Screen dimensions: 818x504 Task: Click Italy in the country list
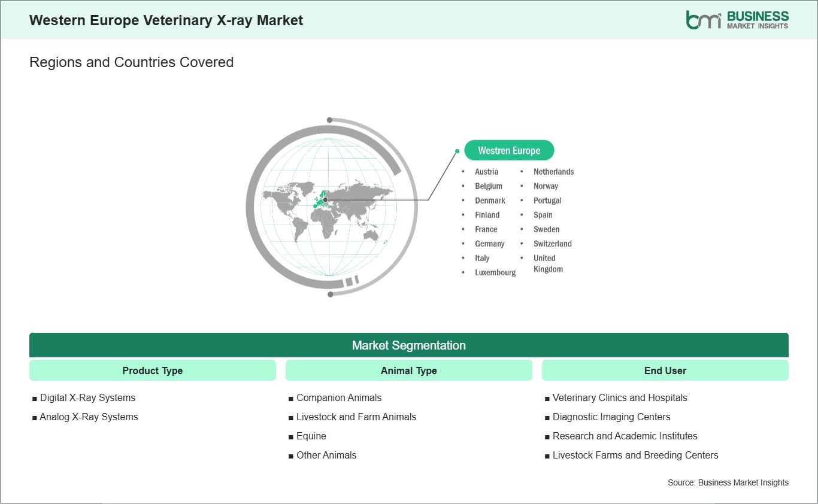pos(482,258)
